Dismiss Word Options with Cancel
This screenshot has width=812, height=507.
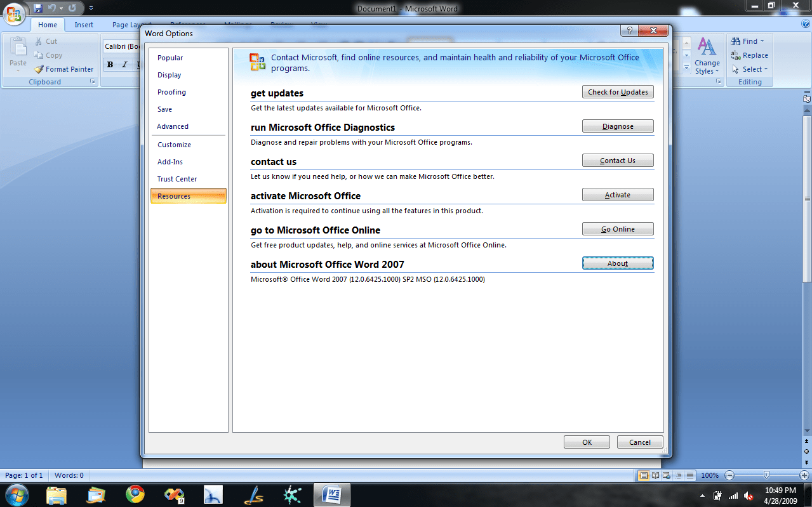point(640,442)
